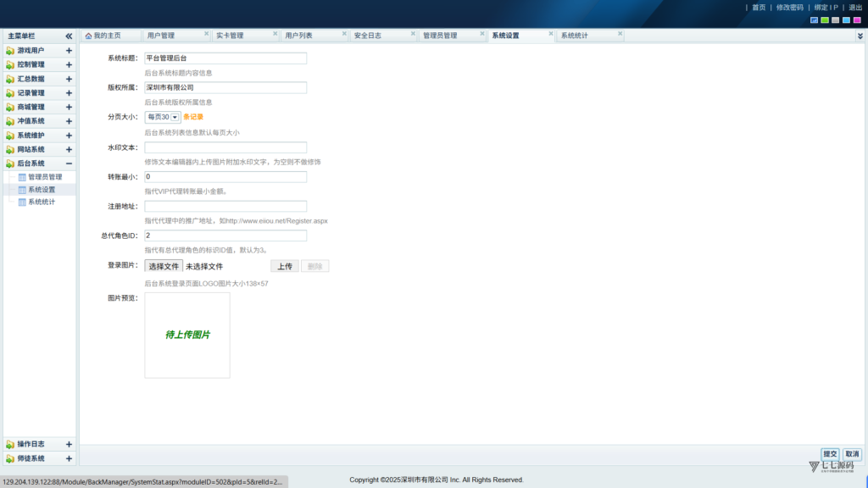Close the 实卡管理 tab

point(275,34)
